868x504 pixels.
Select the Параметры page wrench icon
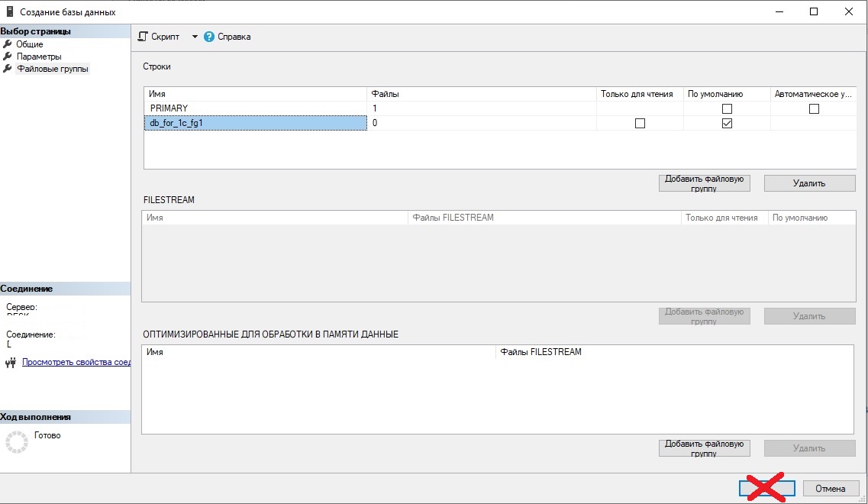8,57
